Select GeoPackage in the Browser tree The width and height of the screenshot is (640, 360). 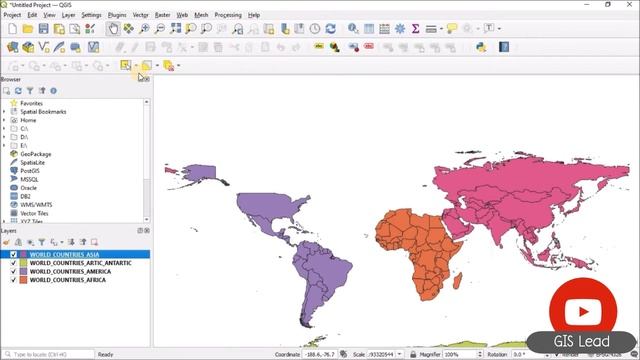(x=36, y=154)
